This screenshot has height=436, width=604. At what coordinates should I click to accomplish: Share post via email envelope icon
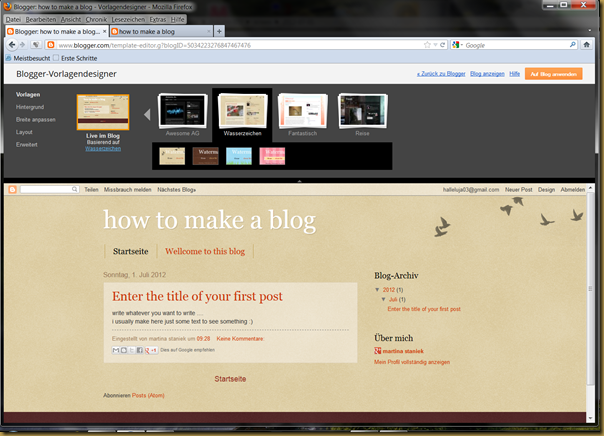click(116, 350)
